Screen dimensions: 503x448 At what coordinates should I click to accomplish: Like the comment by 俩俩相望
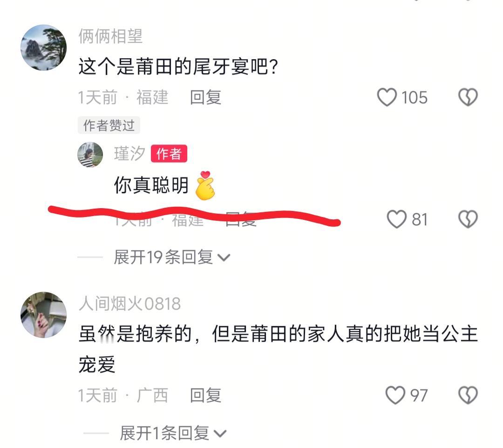tap(387, 97)
